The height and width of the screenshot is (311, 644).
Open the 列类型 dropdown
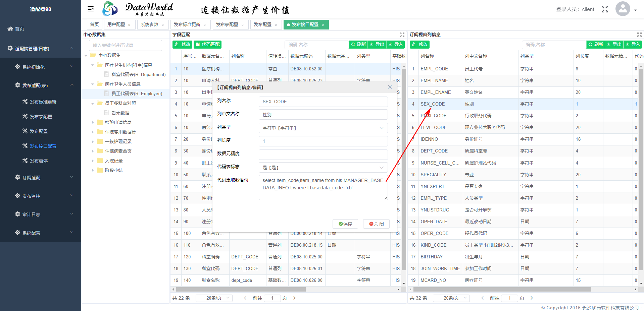pos(323,128)
